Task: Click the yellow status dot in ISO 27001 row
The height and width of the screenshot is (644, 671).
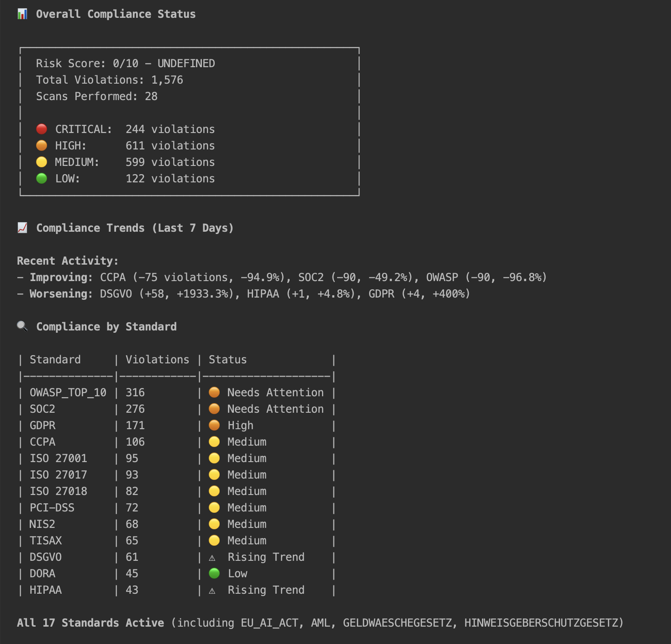Action: (214, 458)
